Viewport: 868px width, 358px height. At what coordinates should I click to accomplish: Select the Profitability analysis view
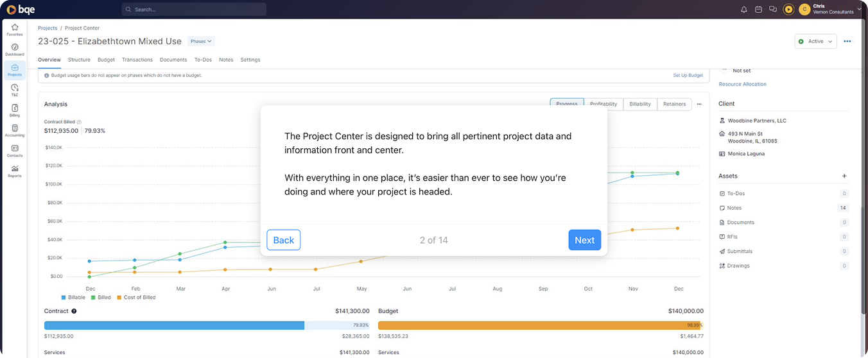coord(603,104)
